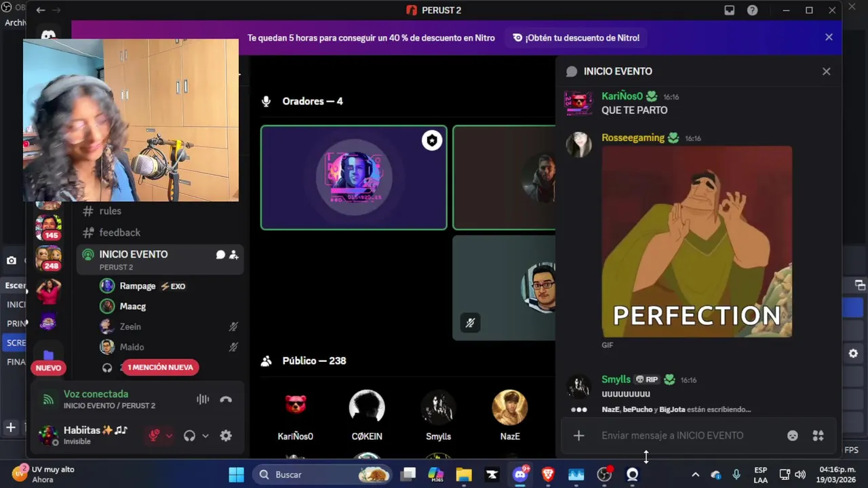Click UV muy alto weather widget
The image size is (868, 488).
[x=43, y=474]
